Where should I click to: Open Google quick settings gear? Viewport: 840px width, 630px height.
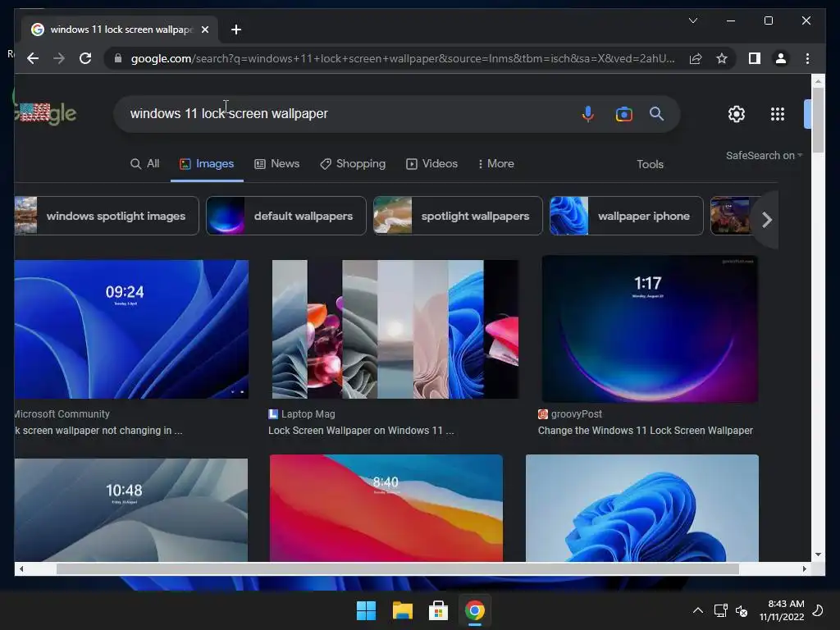pyautogui.click(x=736, y=113)
